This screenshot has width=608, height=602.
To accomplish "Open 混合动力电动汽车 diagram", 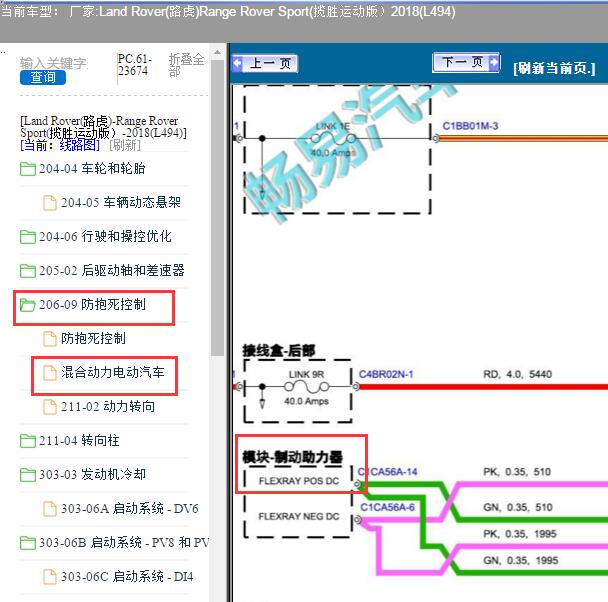I will (x=112, y=373).
